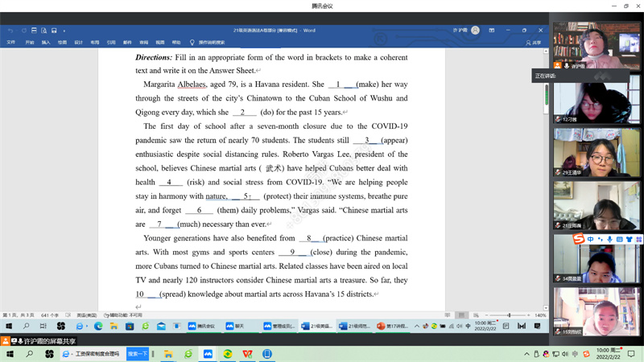Click the page count in Word status bar
This screenshot has width=644, height=362.
click(x=18, y=315)
